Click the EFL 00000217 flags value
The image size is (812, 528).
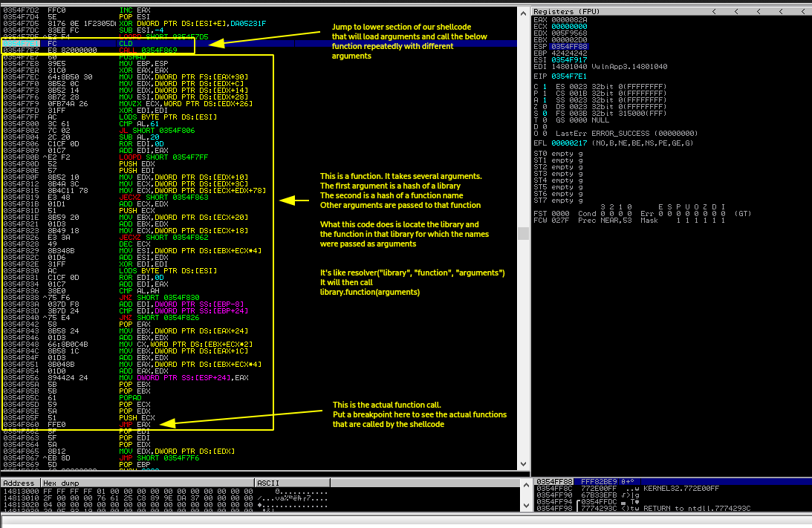pyautogui.click(x=569, y=143)
